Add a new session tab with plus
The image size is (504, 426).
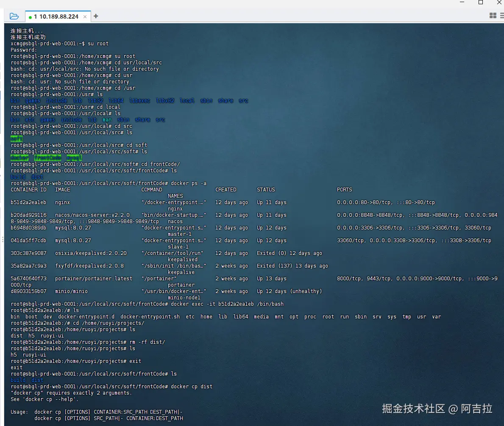coord(96,16)
